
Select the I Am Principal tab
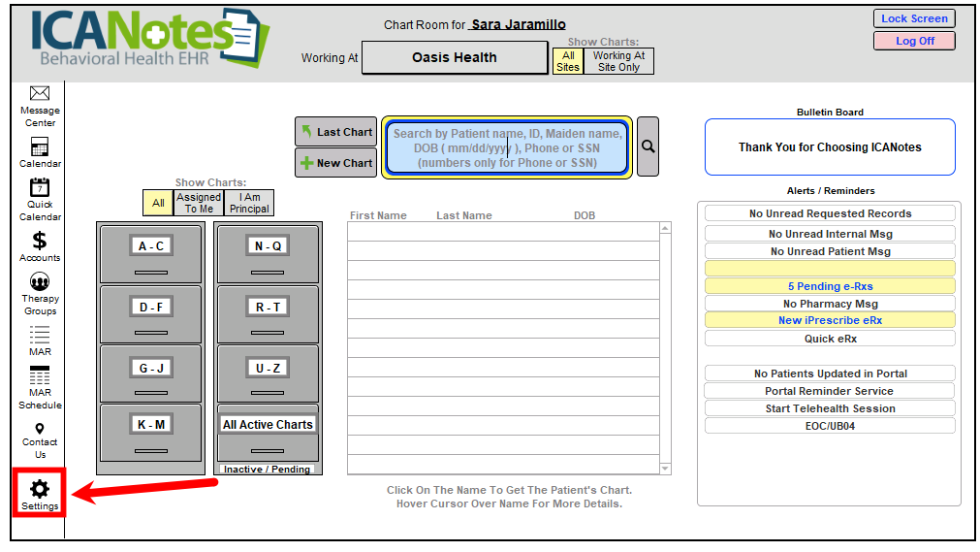pyautogui.click(x=249, y=203)
